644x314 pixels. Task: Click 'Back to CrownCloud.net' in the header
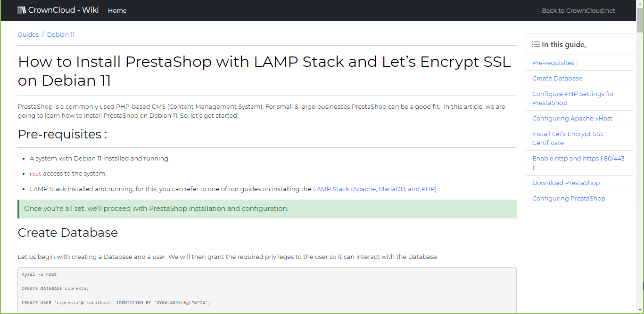tap(578, 10)
